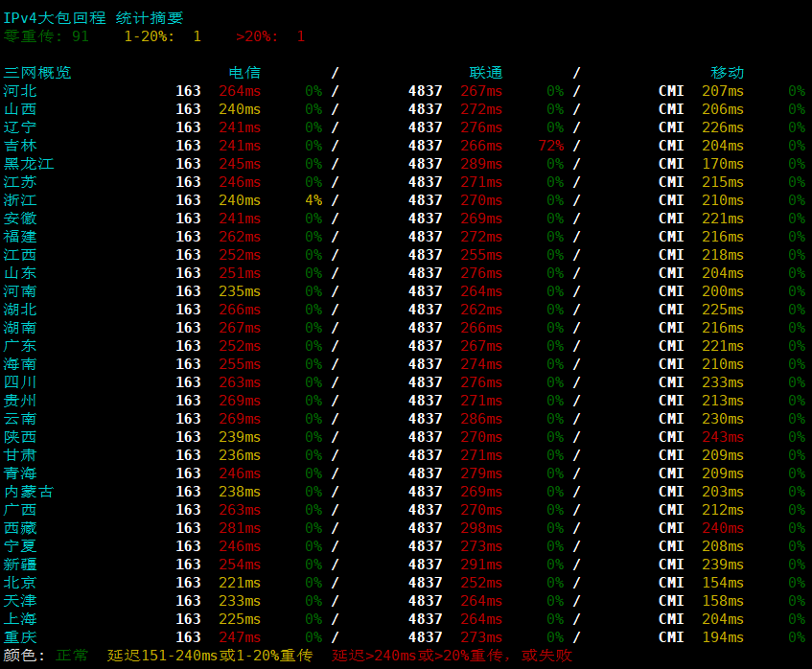Viewport: 812px width, 669px height.
Task: Select the '1-20%: 1' summary text
Action: pos(162,36)
